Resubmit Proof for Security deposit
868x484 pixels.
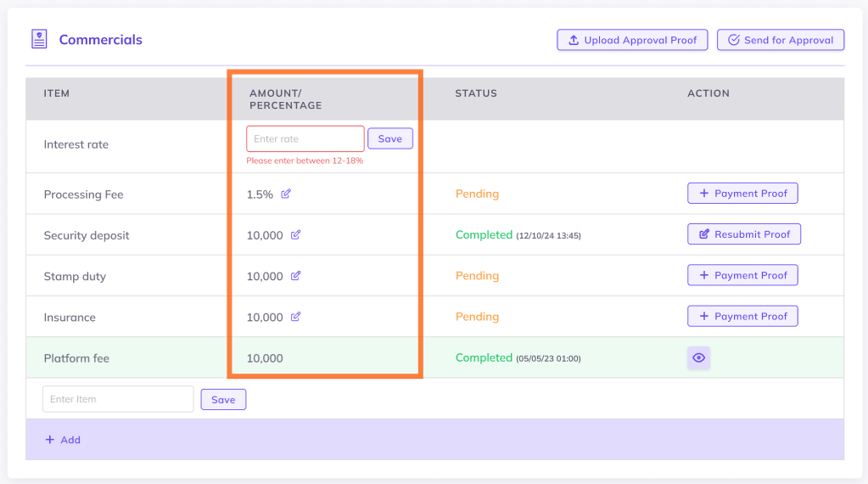click(x=743, y=234)
